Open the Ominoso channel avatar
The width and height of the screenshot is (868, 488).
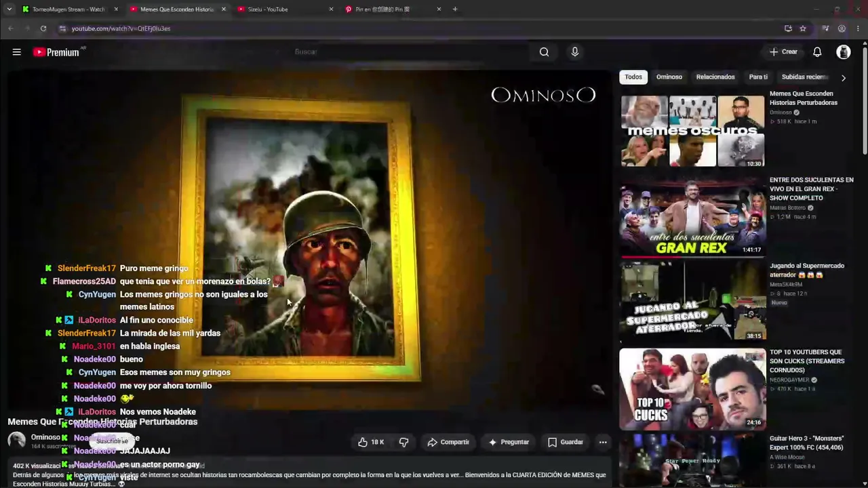[17, 441]
